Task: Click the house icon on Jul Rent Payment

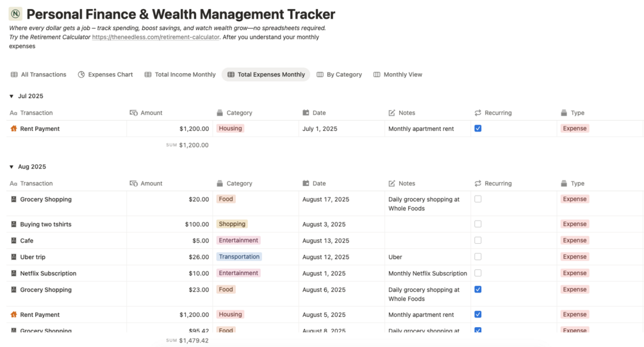Action: point(13,129)
